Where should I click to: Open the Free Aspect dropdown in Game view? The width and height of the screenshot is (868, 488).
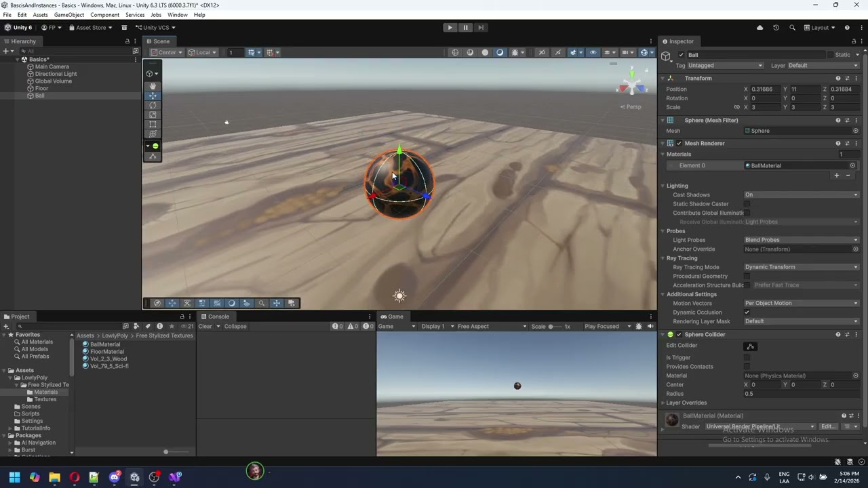[x=492, y=327]
